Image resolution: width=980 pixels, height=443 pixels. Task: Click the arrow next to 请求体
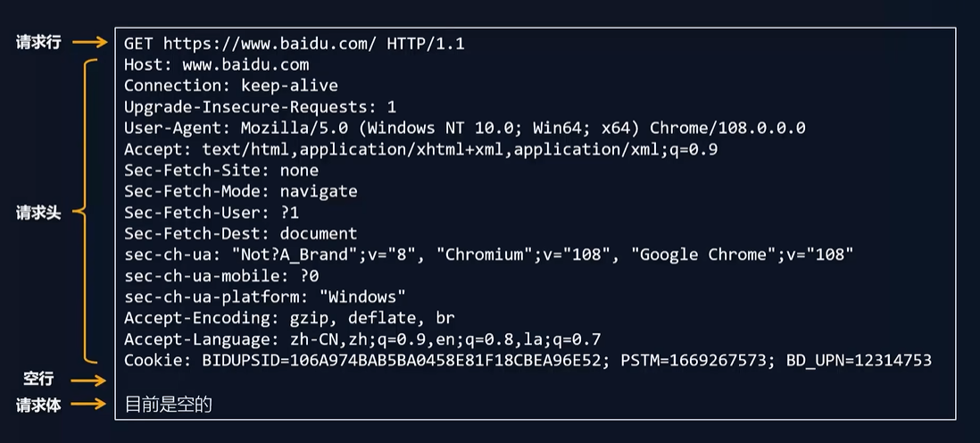[x=88, y=405]
